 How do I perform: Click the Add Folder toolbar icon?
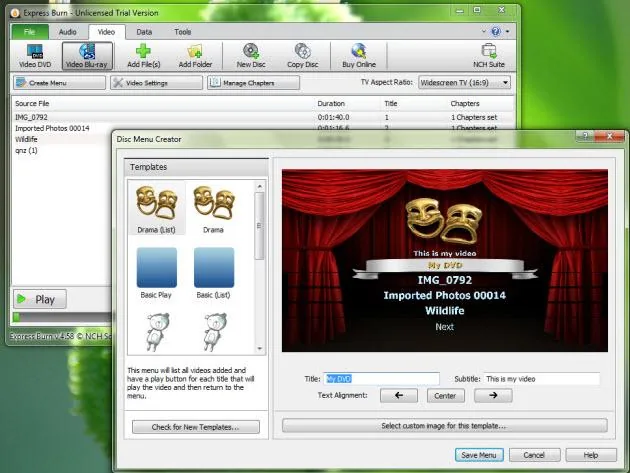point(196,54)
